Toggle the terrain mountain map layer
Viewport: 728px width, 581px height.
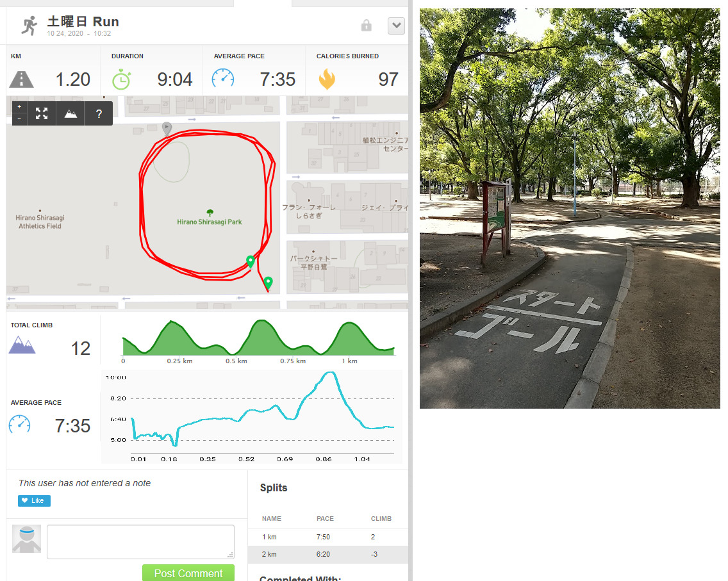click(x=70, y=113)
